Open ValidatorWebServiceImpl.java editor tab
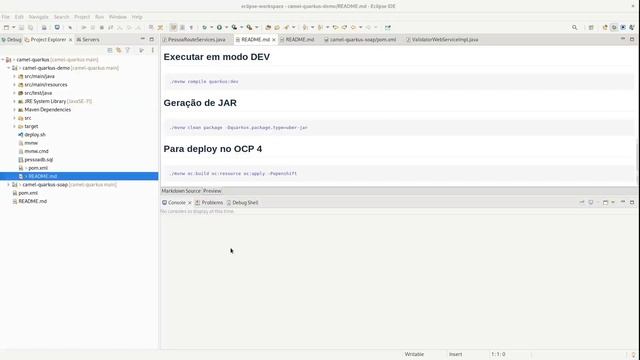 [x=442, y=40]
